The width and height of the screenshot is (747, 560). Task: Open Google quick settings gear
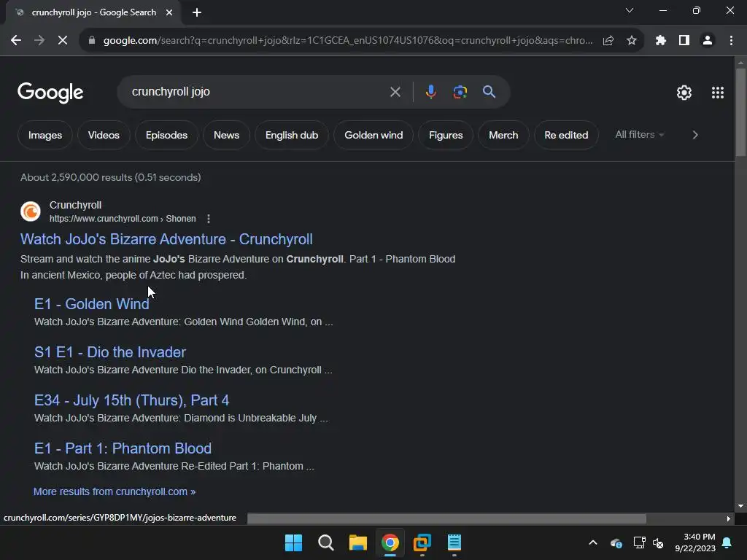[x=684, y=93]
